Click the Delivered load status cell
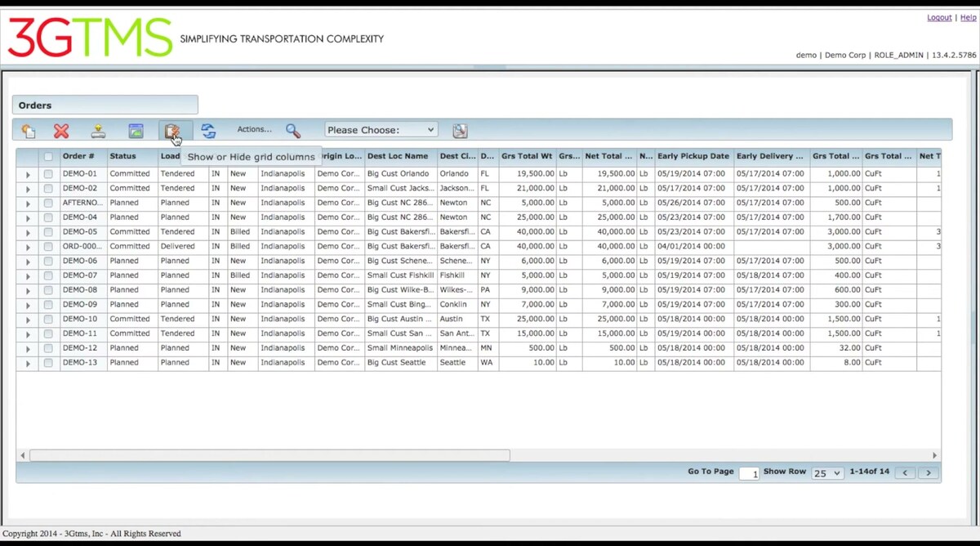 [x=183, y=246]
